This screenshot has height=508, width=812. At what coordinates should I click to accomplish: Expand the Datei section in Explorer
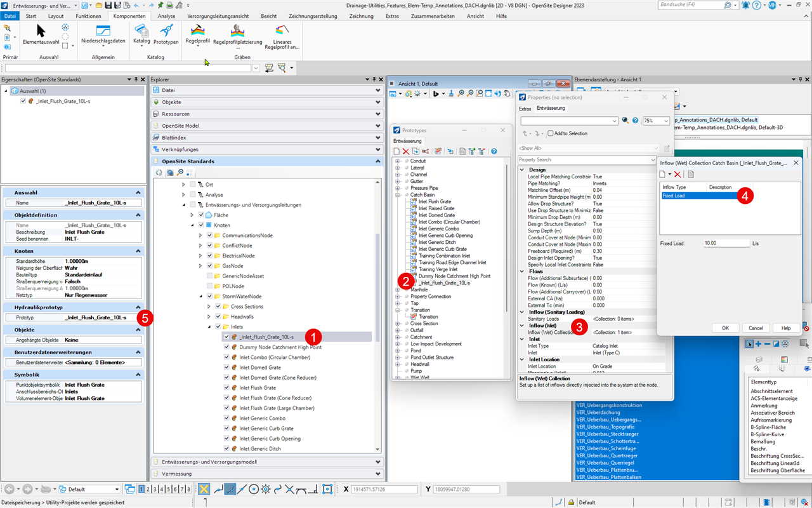point(379,90)
